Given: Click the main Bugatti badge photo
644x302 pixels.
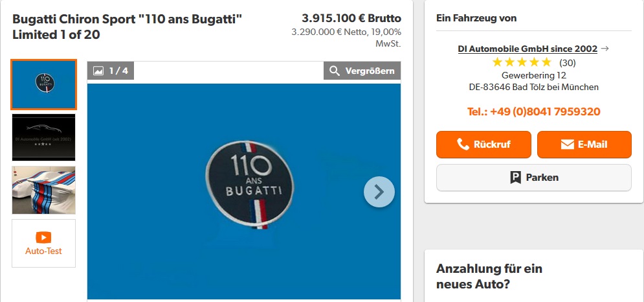Looking at the screenshot, I should [x=243, y=191].
